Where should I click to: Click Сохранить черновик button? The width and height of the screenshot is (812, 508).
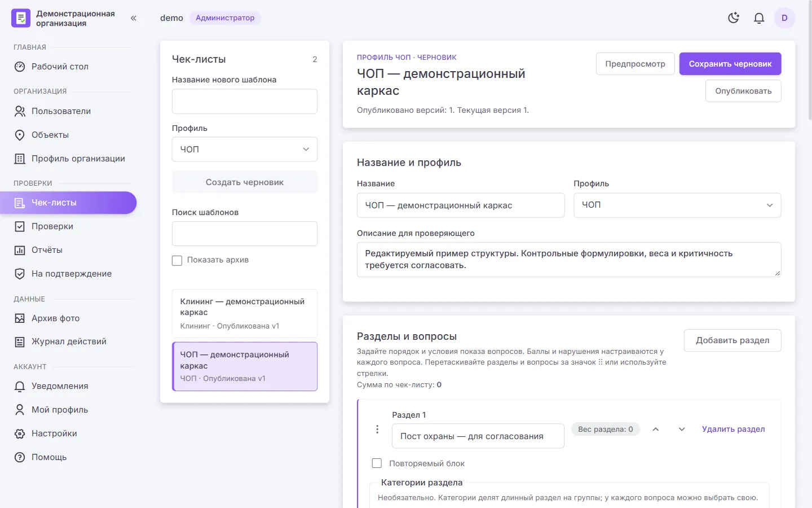tap(730, 64)
